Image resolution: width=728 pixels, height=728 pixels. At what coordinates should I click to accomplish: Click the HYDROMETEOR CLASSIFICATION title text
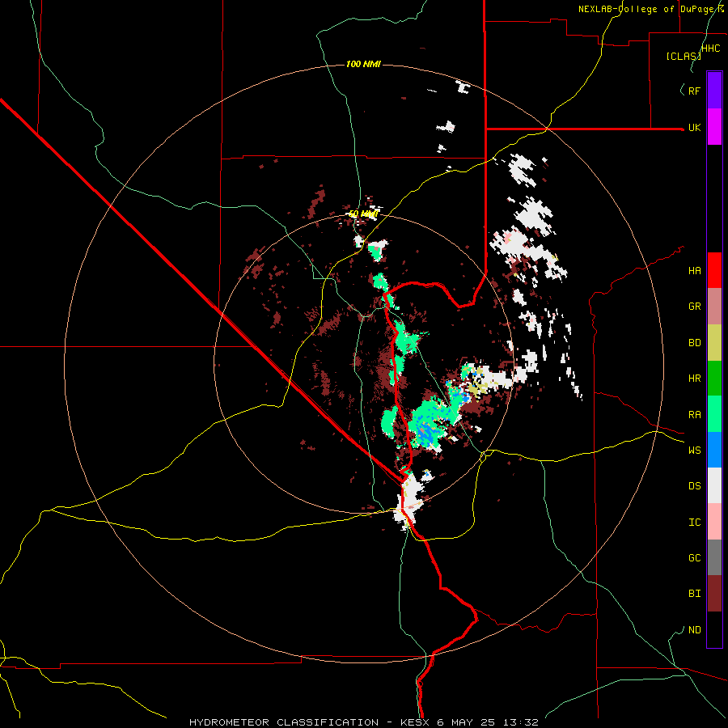[x=284, y=722]
